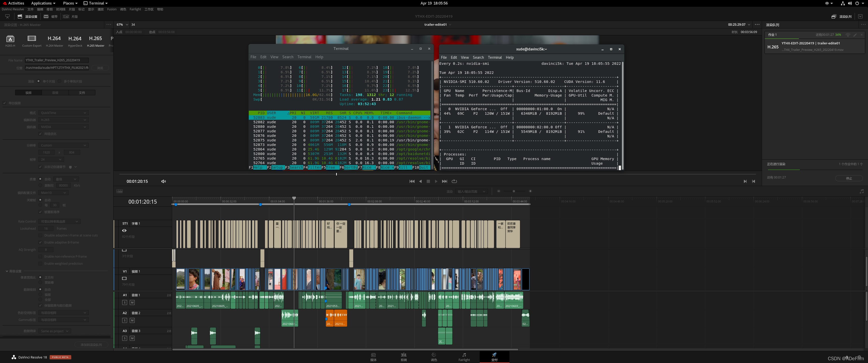
Task: Expand the 分辨率 Custom dropdown
Action: point(63,145)
